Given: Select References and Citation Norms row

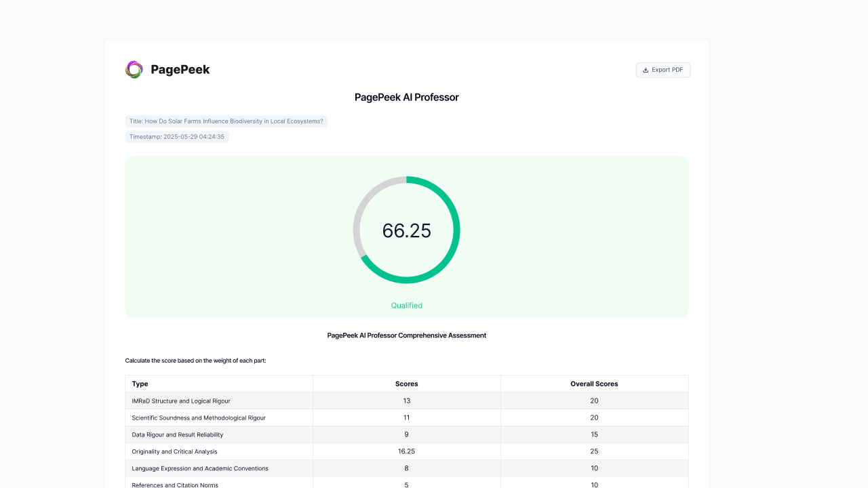Looking at the screenshot, I should click(407, 483).
